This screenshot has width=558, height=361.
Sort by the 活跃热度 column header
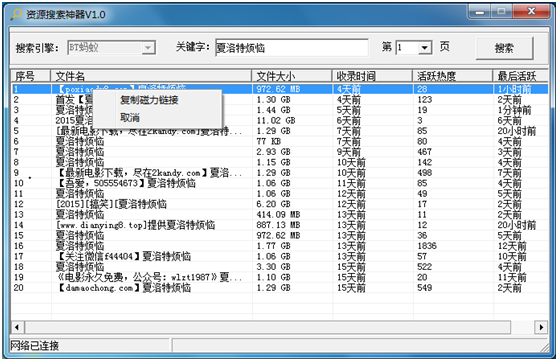(453, 76)
